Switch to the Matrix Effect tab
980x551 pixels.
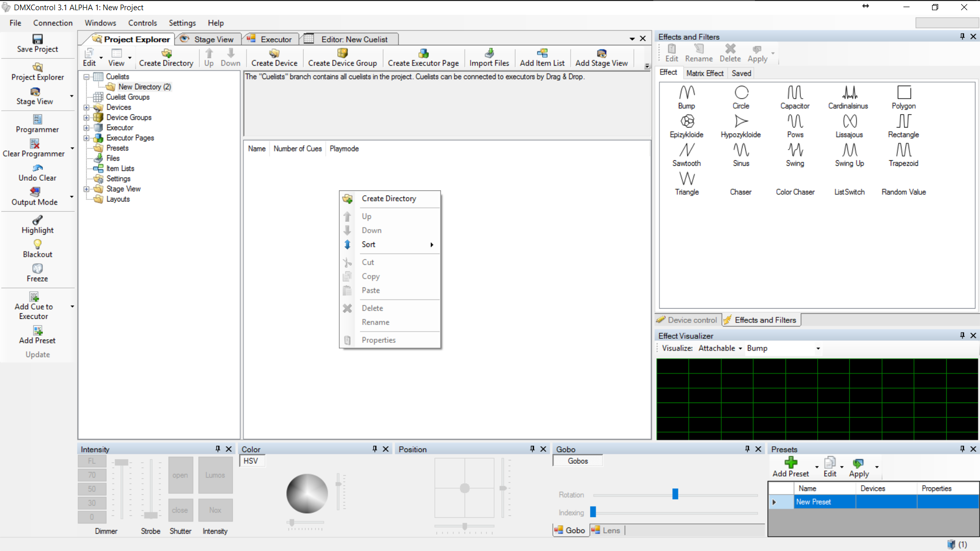pos(704,73)
